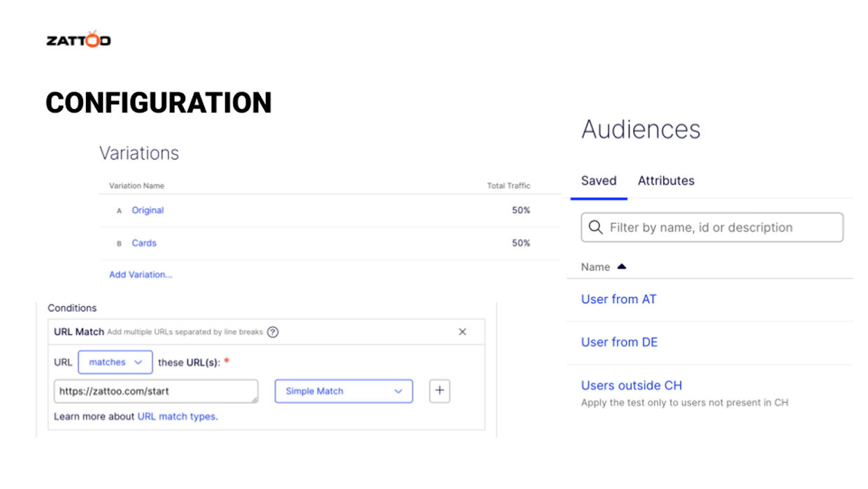This screenshot has height=489, width=868.
Task: Click the Variation Name column header
Action: coord(136,185)
